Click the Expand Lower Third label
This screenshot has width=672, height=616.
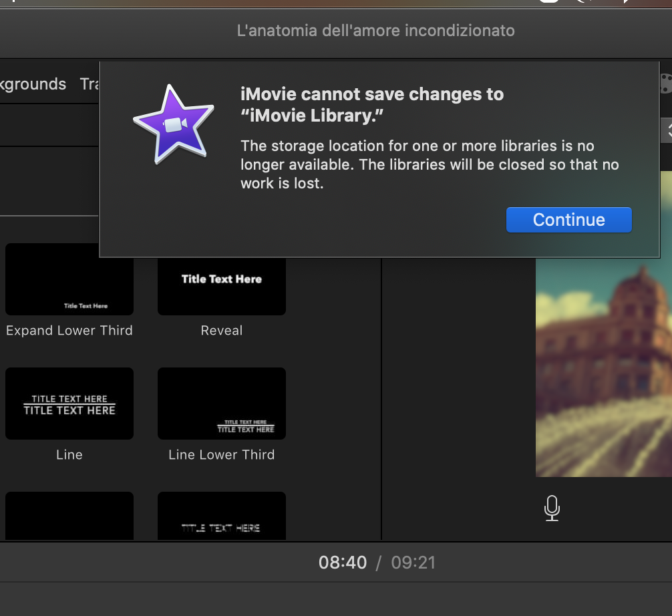point(69,331)
